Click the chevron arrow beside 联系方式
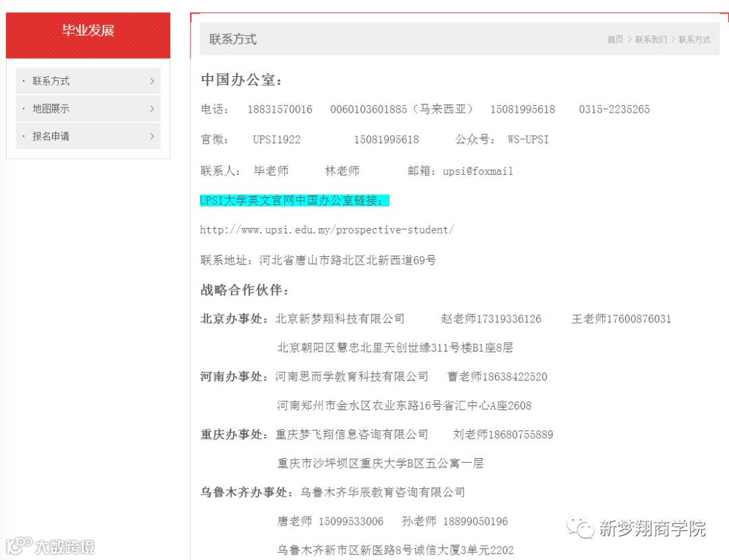This screenshot has width=729, height=560. click(152, 81)
